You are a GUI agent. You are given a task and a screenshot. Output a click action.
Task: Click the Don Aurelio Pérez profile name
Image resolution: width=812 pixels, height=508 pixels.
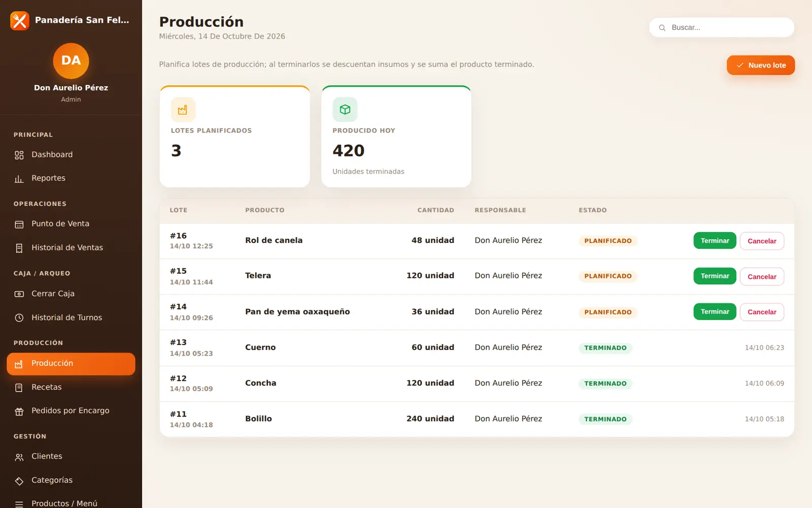pos(71,88)
